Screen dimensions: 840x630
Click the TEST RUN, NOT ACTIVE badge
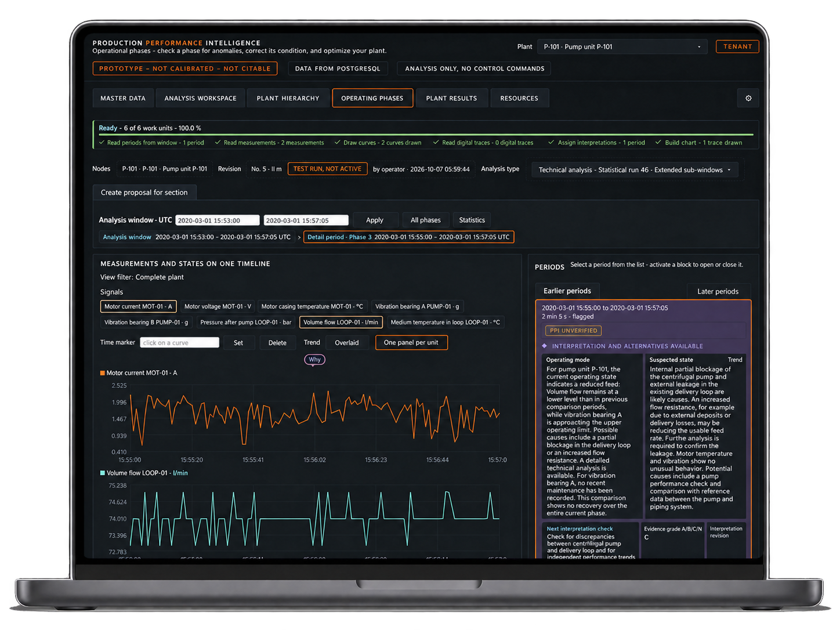tap(327, 169)
